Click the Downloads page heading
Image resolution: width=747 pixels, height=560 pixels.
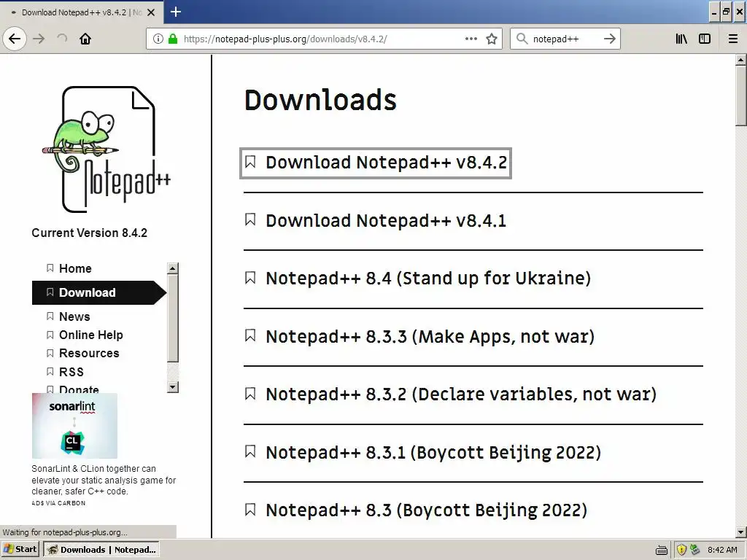coord(320,100)
